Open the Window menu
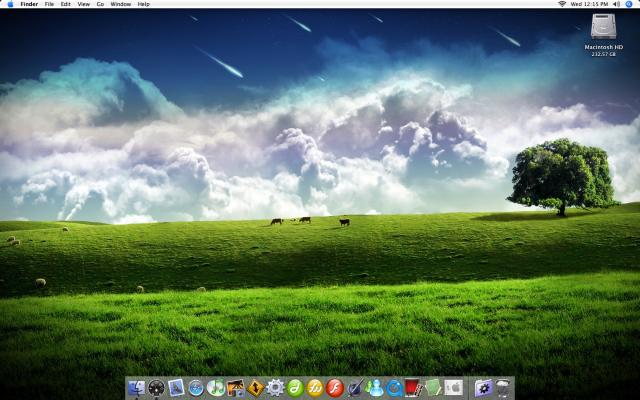The width and height of the screenshot is (640, 400). (x=120, y=4)
